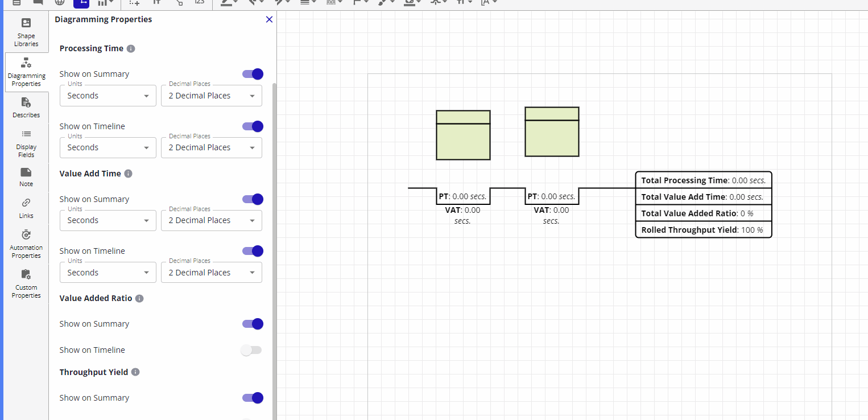Image resolution: width=868 pixels, height=420 pixels.
Task: Expand Units dropdown for Value Add Time timeline
Action: [108, 273]
